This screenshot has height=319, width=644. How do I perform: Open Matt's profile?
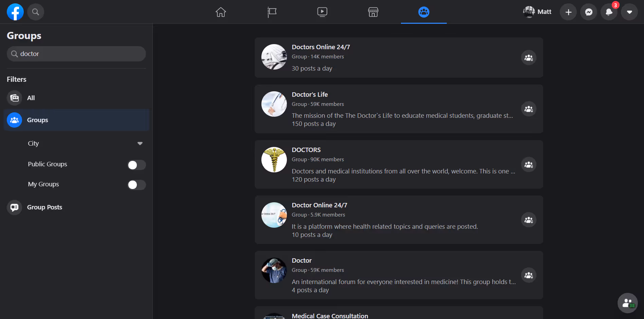click(x=537, y=12)
